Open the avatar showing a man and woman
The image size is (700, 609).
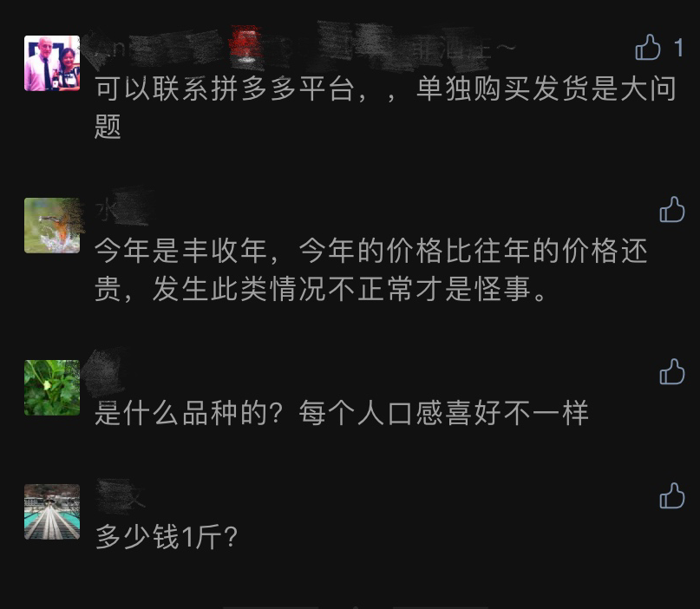52,63
